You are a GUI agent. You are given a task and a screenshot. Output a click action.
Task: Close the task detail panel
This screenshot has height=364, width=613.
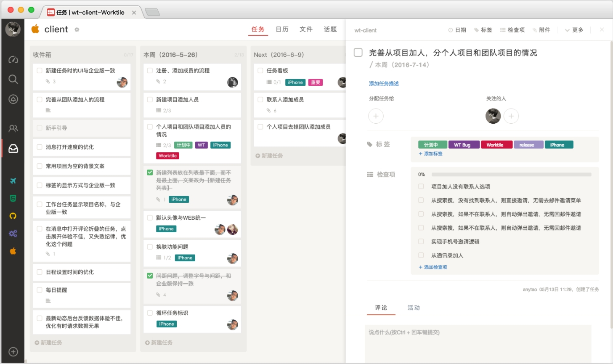click(x=602, y=29)
